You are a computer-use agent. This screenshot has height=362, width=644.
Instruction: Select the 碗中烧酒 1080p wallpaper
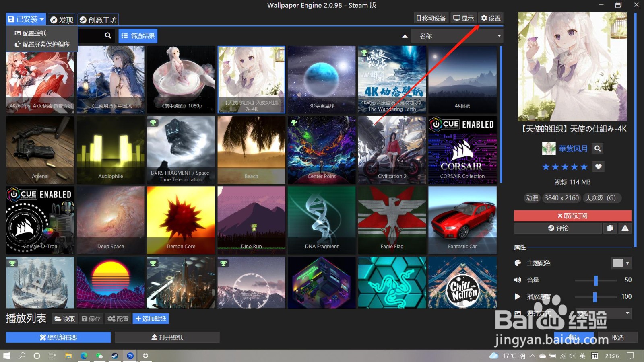coord(181,79)
